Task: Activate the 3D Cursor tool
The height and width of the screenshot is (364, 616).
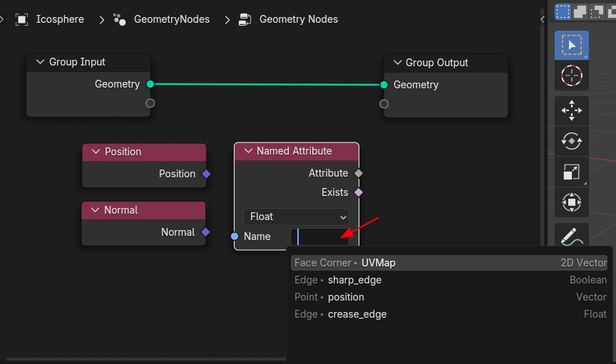Action: pos(571,76)
